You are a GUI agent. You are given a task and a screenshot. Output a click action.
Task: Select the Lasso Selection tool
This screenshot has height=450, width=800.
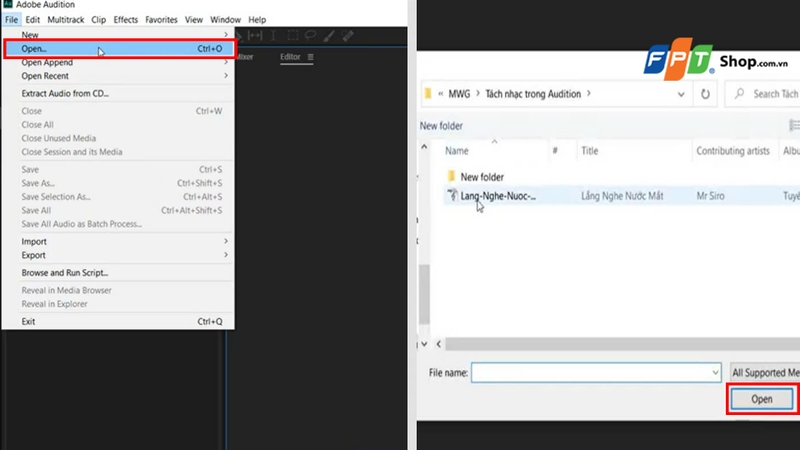coord(310,35)
